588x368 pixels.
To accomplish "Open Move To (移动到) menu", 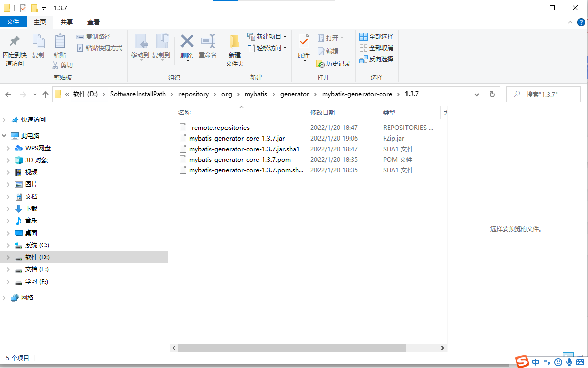I will (x=140, y=47).
